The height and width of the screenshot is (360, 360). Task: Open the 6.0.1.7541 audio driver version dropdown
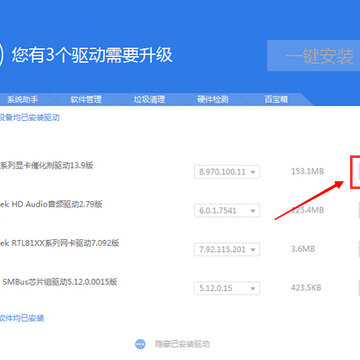[227, 211]
